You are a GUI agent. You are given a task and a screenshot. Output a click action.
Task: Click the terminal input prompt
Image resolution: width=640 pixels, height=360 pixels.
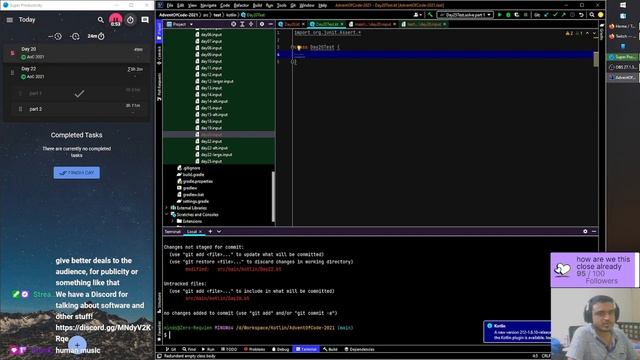point(169,335)
